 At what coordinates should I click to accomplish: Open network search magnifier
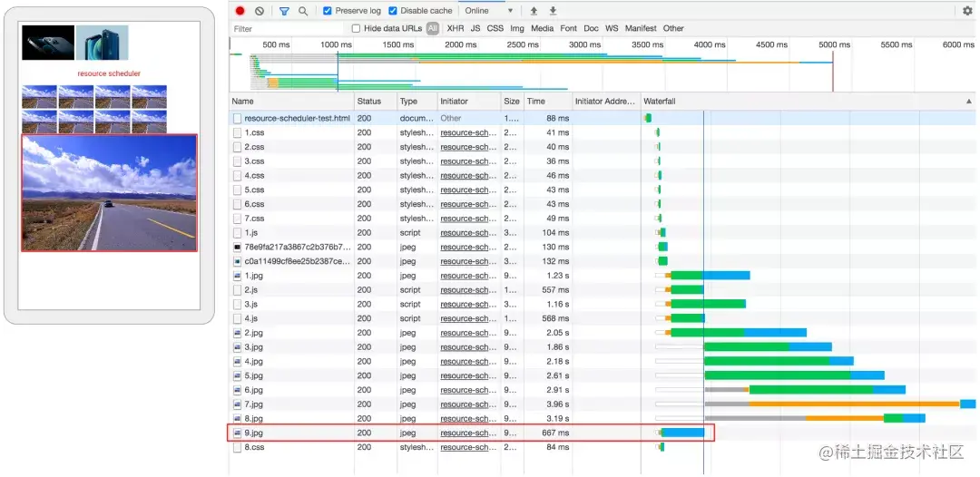(x=303, y=11)
